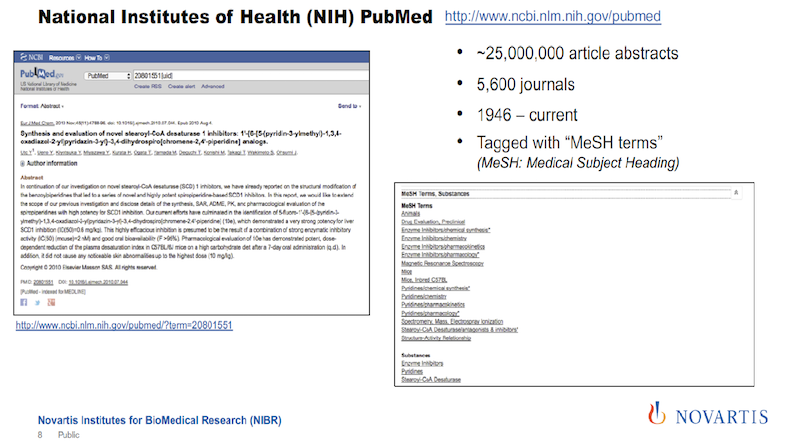Click Enzyme Inhibitors under Substances
The image size is (800, 448).
point(422,363)
